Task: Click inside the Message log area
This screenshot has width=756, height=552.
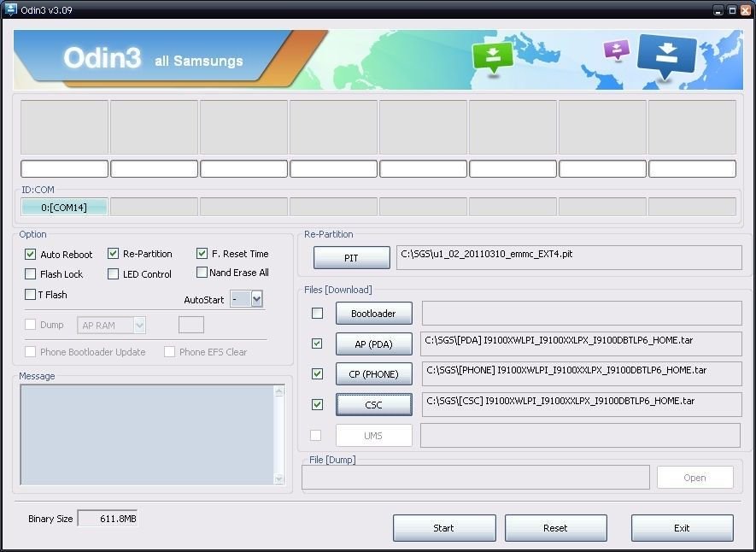Action: point(148,435)
